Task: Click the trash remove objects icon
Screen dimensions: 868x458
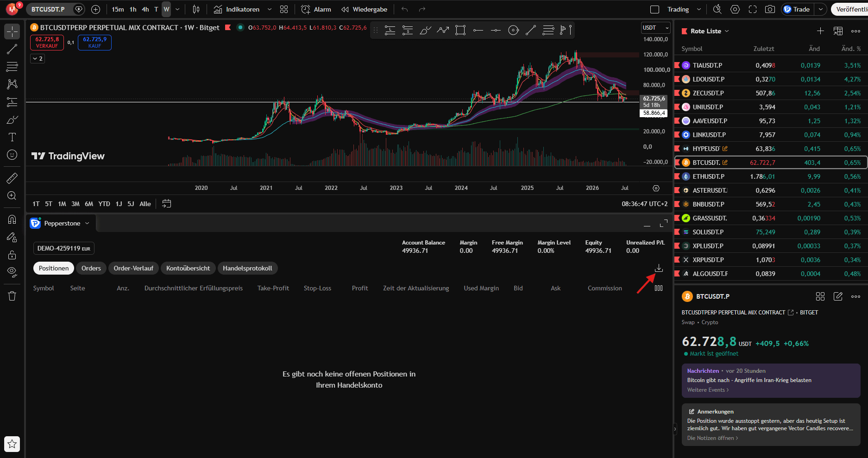Action: [x=12, y=296]
